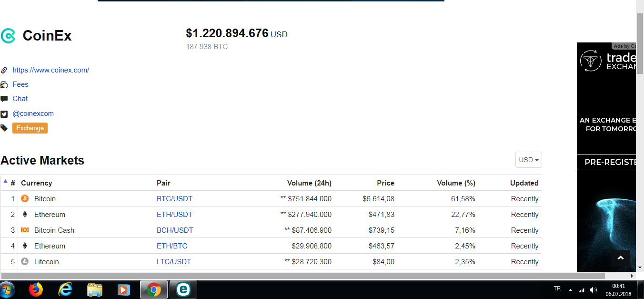This screenshot has height=299, width=644.
Task: Launch Firefox from the taskbar
Action: point(36,289)
